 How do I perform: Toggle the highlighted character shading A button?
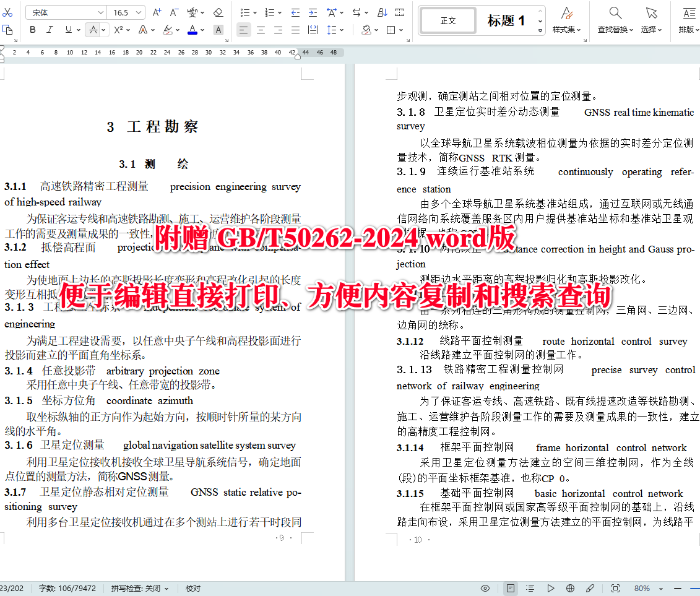[x=218, y=29]
